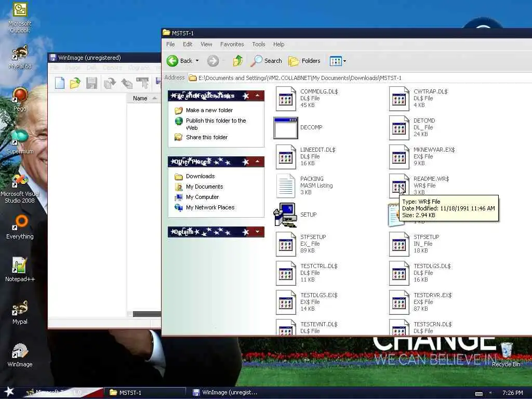Open the Edit menu in Explorer
Image resolution: width=532 pixels, height=399 pixels.
tap(187, 44)
